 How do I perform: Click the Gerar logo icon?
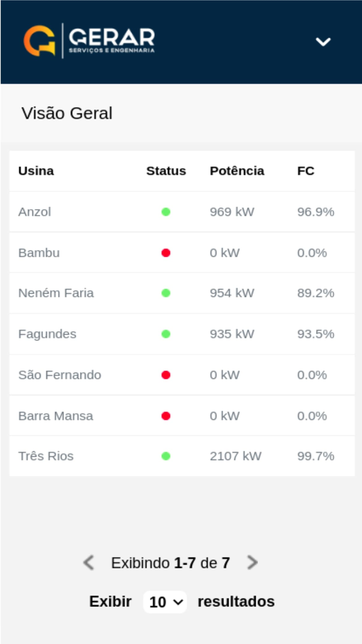tap(39, 41)
